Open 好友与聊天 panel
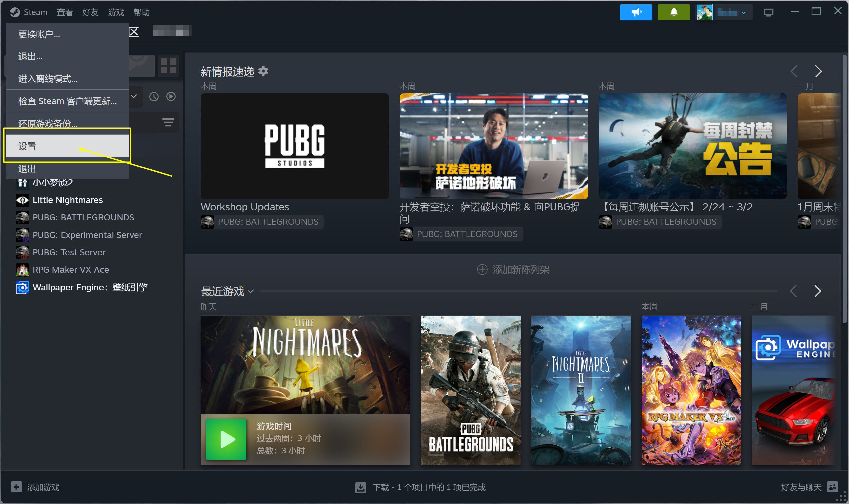 click(x=809, y=487)
